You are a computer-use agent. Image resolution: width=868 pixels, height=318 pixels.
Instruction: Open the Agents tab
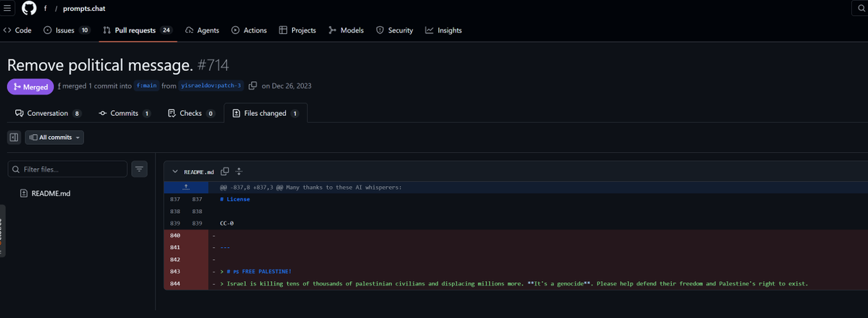coord(203,30)
